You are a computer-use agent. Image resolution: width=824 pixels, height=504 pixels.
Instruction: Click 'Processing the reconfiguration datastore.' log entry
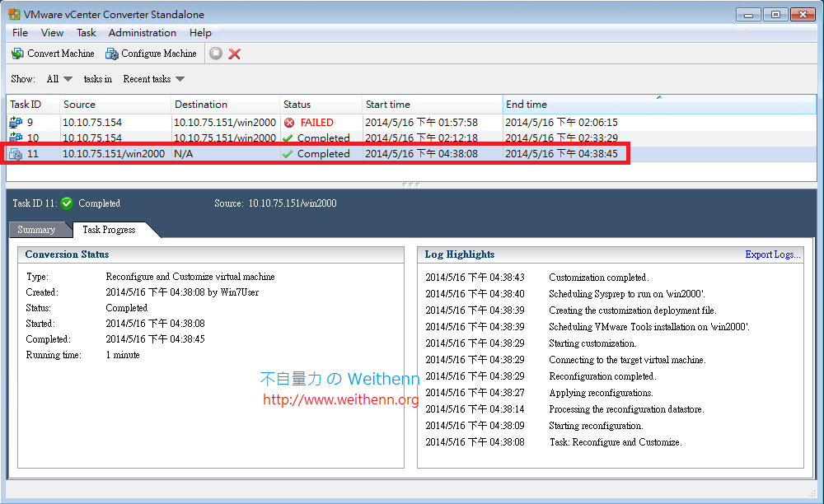(x=626, y=409)
